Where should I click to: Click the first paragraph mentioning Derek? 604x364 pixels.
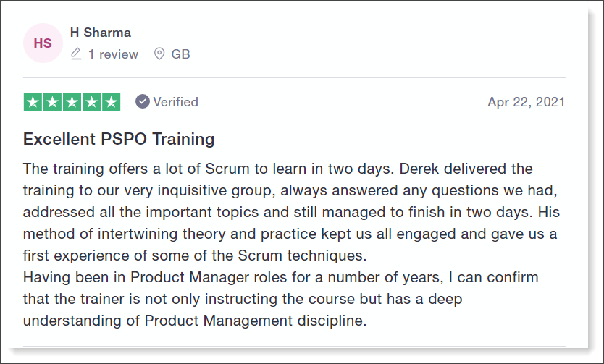291,212
